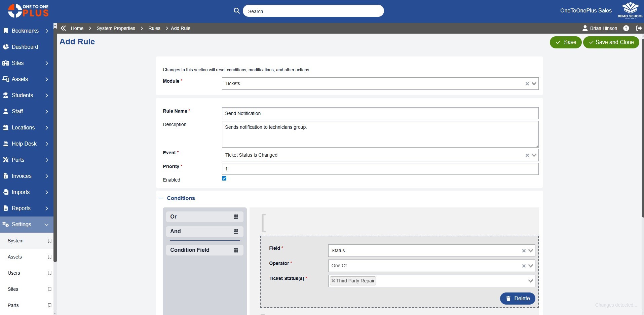Open the Event dropdown arrow

tap(534, 155)
